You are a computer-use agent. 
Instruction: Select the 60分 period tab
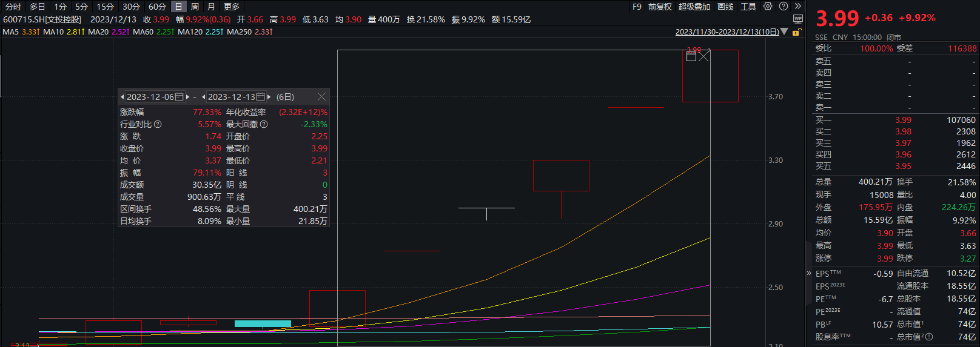point(157,7)
